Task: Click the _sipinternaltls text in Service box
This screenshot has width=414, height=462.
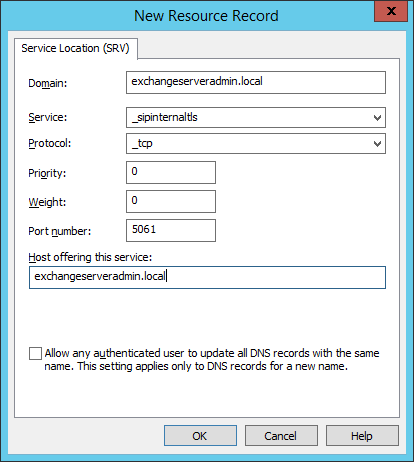Action: [x=165, y=117]
